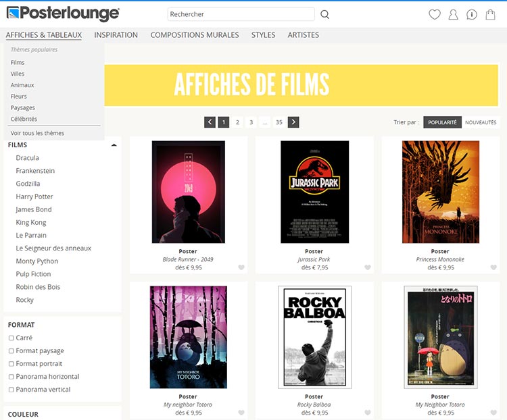Image resolution: width=507 pixels, height=420 pixels.
Task: Favorite the Blade Runner - 2049 poster heart
Action: click(x=241, y=267)
